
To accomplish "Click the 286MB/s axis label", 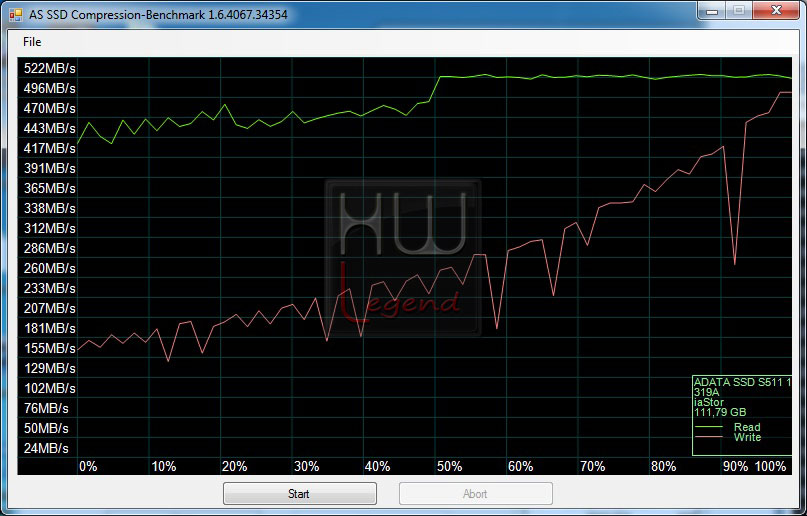I will (49, 248).
